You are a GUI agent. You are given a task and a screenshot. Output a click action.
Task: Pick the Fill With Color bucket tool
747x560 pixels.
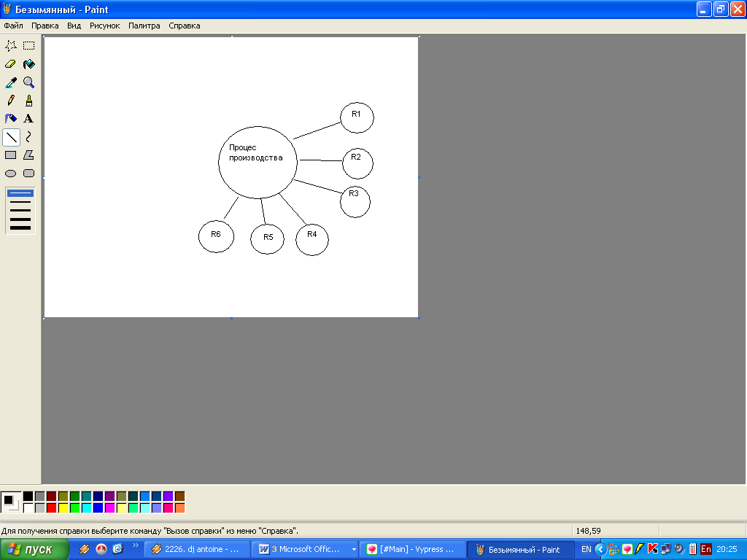click(29, 64)
